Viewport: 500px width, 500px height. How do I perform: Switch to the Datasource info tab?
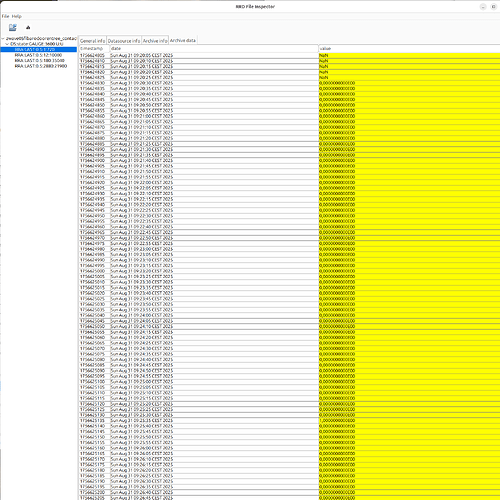point(124,41)
